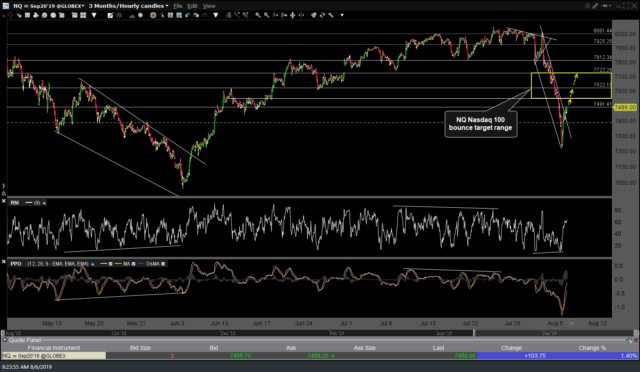Click the yellow 7489.00 current price label
Screen dimensions: 640x372
pyautogui.click(x=625, y=107)
